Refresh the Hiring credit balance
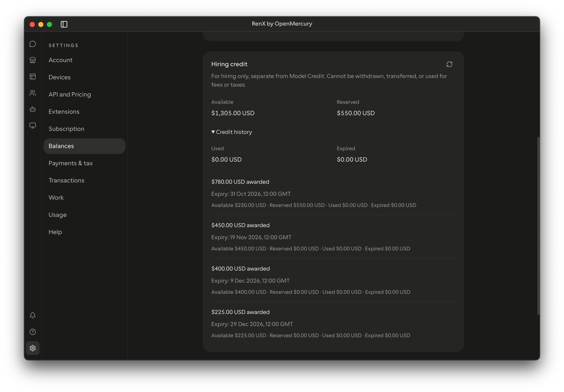564x392 pixels. [x=449, y=64]
